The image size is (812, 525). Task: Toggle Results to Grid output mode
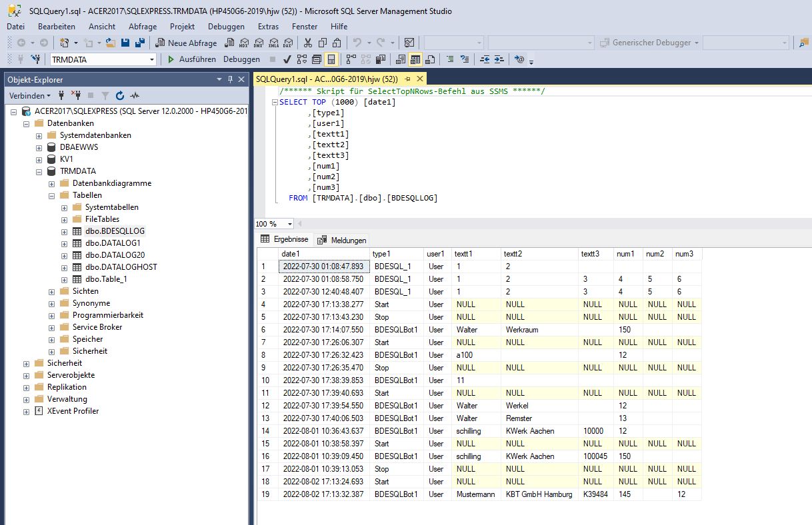pyautogui.click(x=415, y=59)
